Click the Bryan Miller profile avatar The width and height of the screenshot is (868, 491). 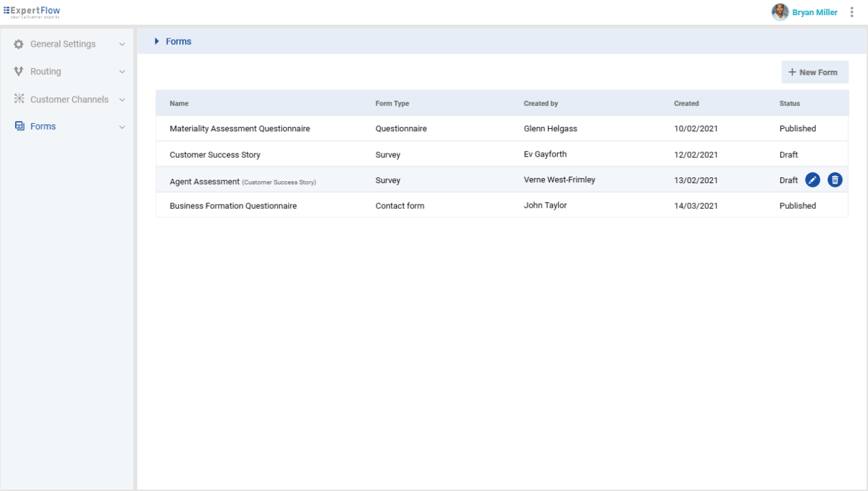(780, 12)
